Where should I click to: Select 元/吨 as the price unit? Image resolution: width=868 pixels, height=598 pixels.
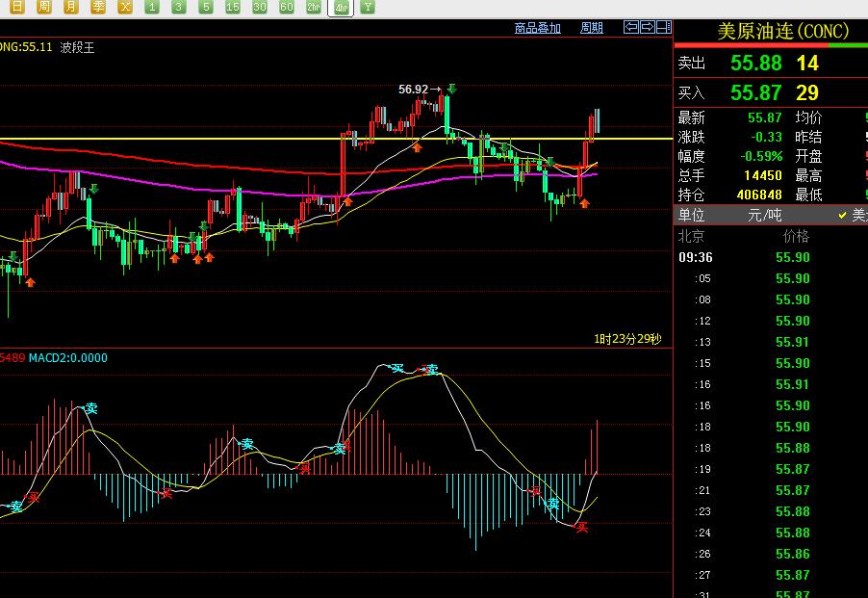767,216
